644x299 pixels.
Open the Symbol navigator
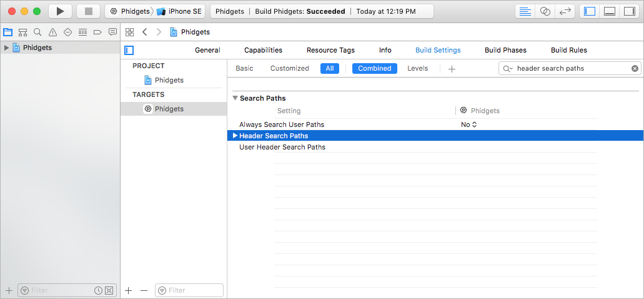[22, 32]
